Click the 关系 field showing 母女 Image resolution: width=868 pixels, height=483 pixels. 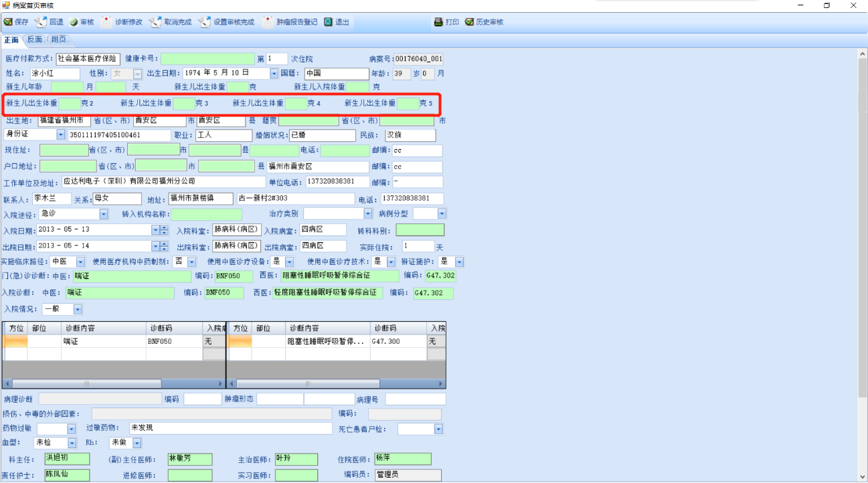click(x=117, y=199)
